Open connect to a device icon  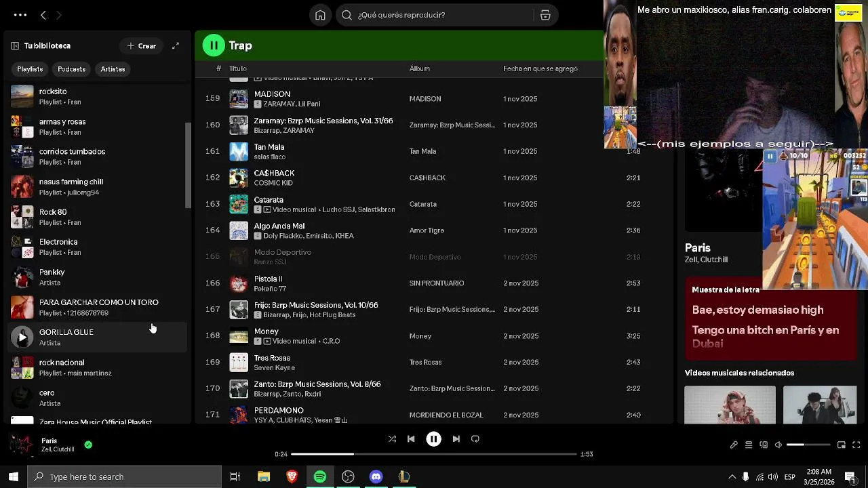coord(764,445)
